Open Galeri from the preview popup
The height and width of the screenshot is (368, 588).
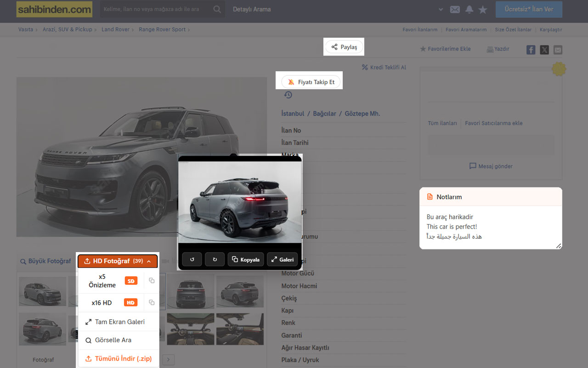point(283,259)
